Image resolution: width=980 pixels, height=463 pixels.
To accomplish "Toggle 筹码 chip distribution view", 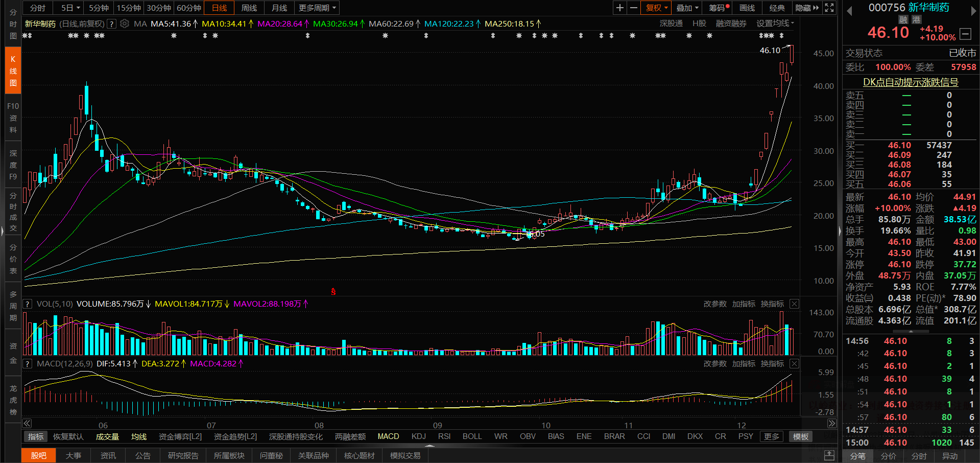I will click(x=718, y=8).
